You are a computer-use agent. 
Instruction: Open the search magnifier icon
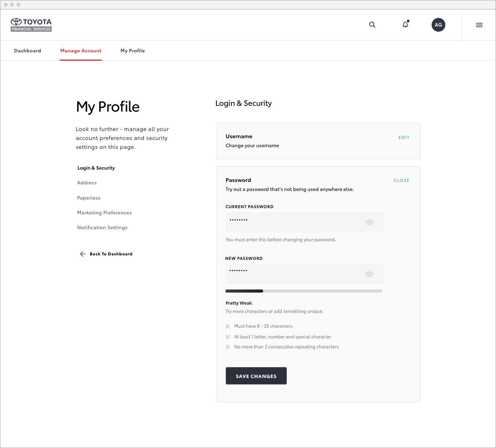(372, 25)
